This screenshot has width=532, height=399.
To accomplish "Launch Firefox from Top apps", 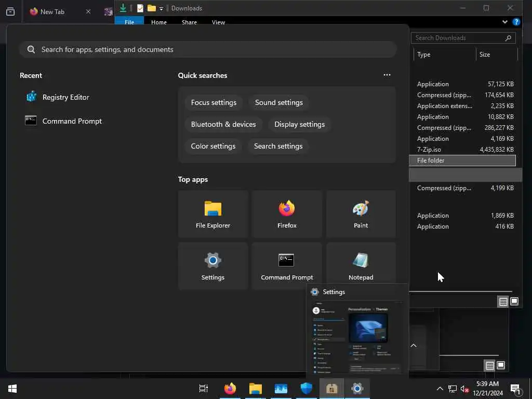I will (287, 214).
